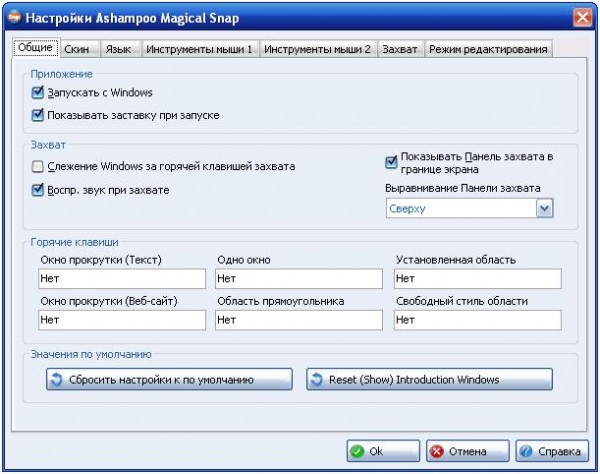The height and width of the screenshot is (474, 600).
Task: Open the Инструменты мыши 1 tab
Action: coord(199,49)
